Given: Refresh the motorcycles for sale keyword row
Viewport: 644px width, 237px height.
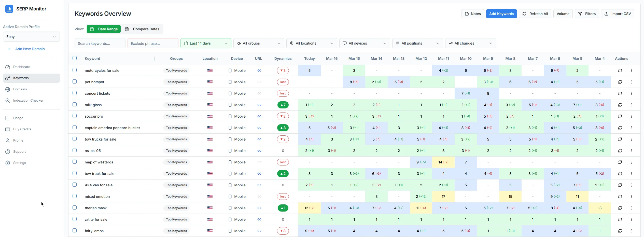Looking at the screenshot, I should pos(620,71).
